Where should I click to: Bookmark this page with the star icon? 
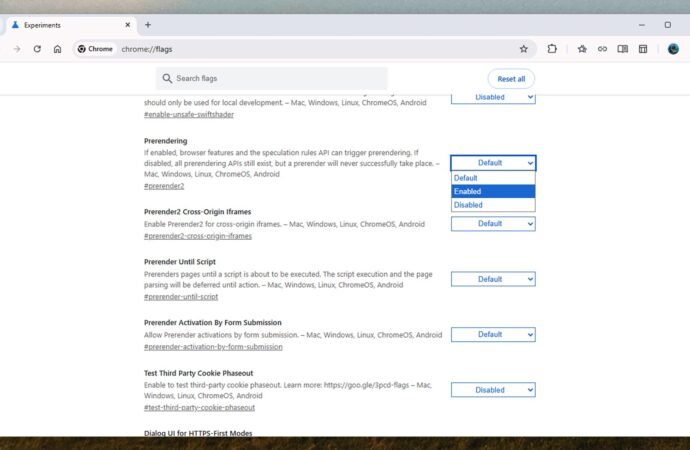524,49
